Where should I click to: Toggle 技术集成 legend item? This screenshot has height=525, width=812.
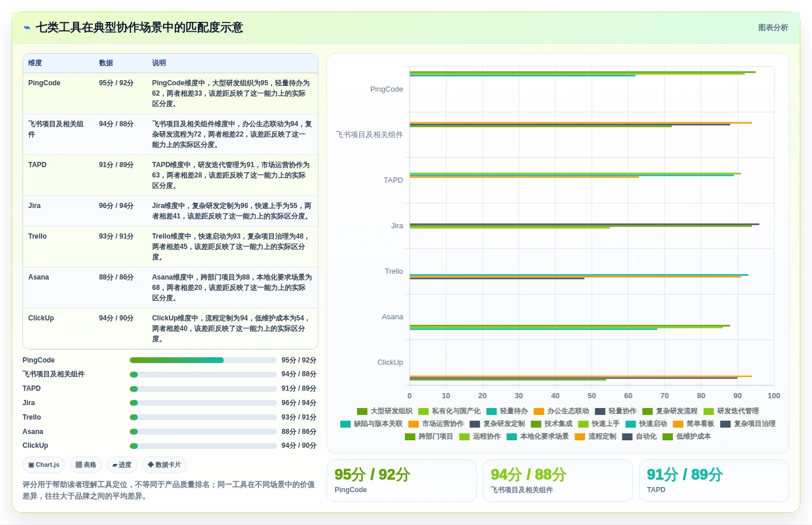click(x=551, y=424)
